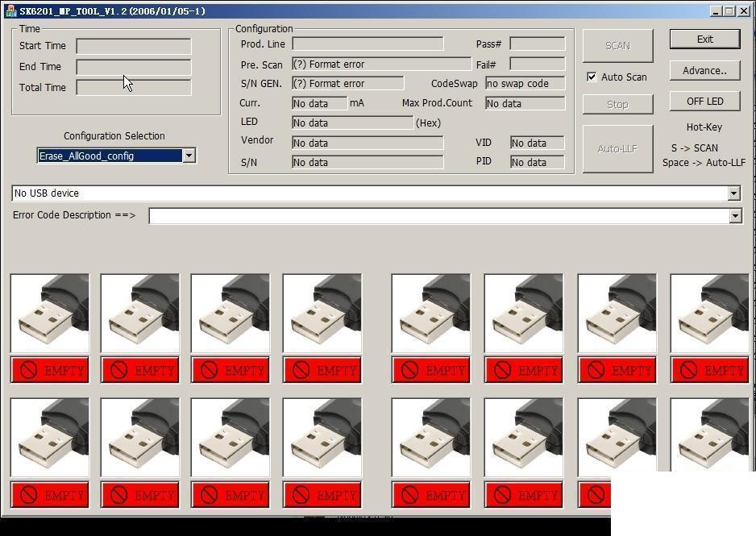Click the '(Hex)' label
Image resolution: width=756 pixels, height=536 pixels.
tap(428, 123)
